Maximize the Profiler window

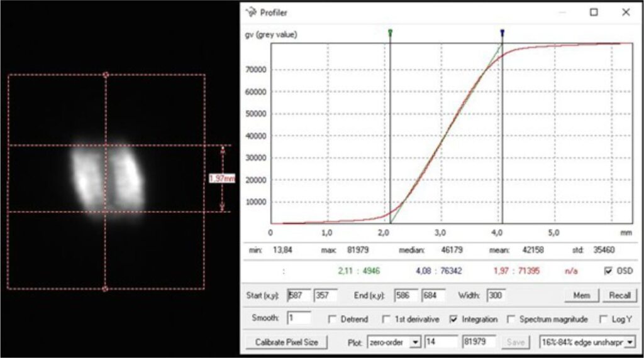pos(594,12)
